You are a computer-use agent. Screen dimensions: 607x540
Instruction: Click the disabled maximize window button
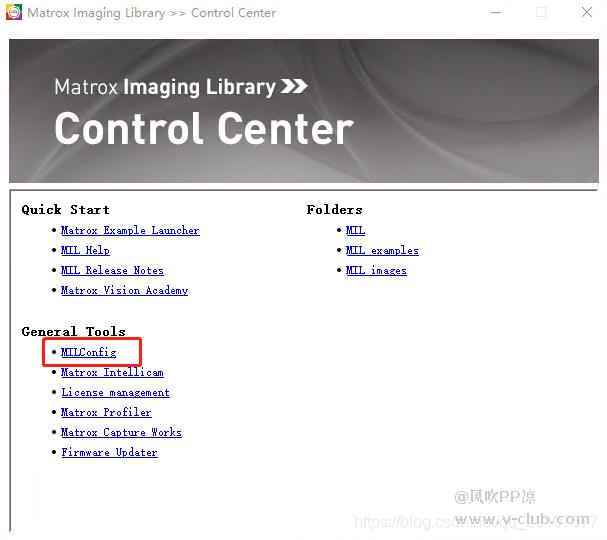[x=541, y=12]
